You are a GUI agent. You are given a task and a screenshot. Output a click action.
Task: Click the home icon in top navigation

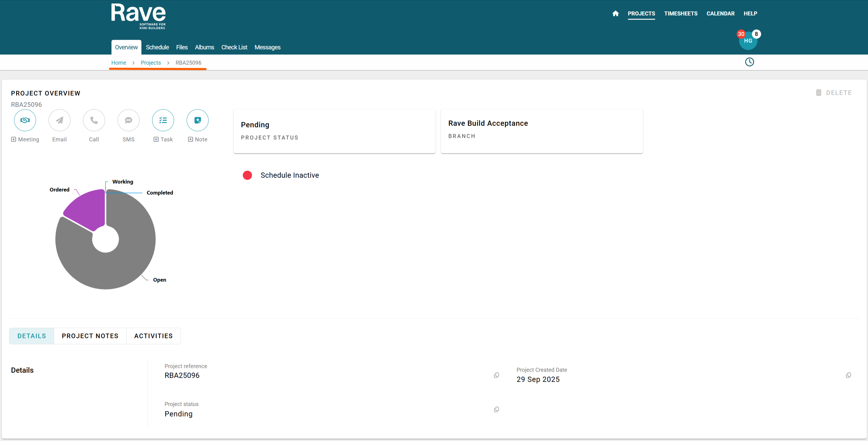click(x=615, y=13)
